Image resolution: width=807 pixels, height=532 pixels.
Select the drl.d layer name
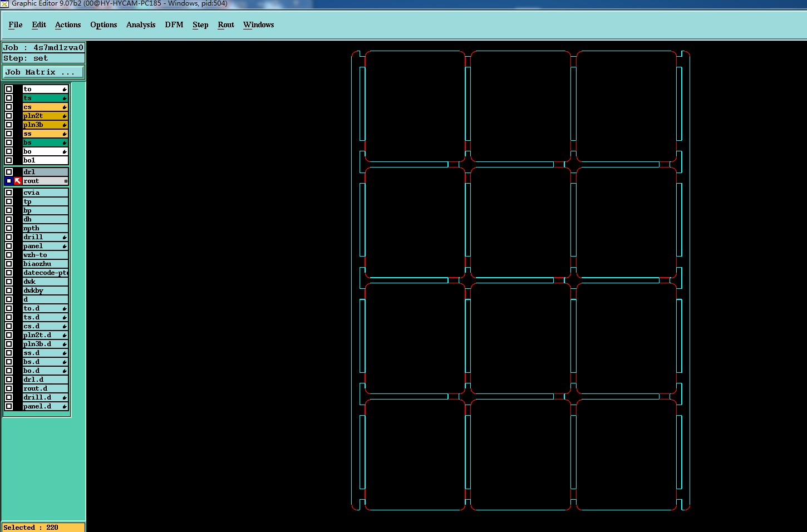45,380
